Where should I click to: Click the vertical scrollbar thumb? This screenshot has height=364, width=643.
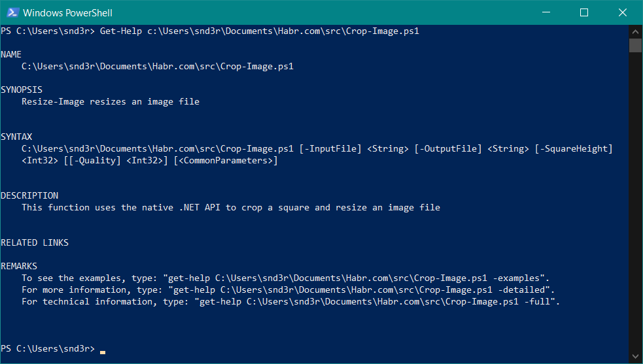click(x=635, y=44)
